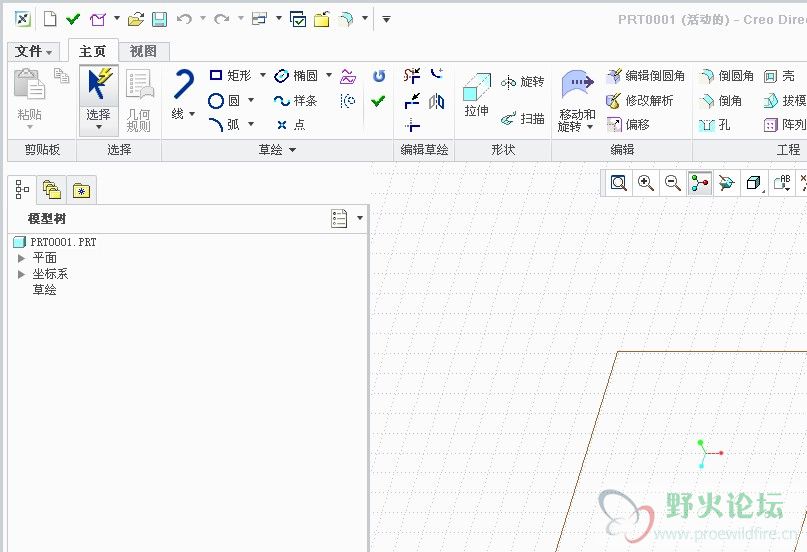Open the customize quick access toolbar arrow

(386, 20)
